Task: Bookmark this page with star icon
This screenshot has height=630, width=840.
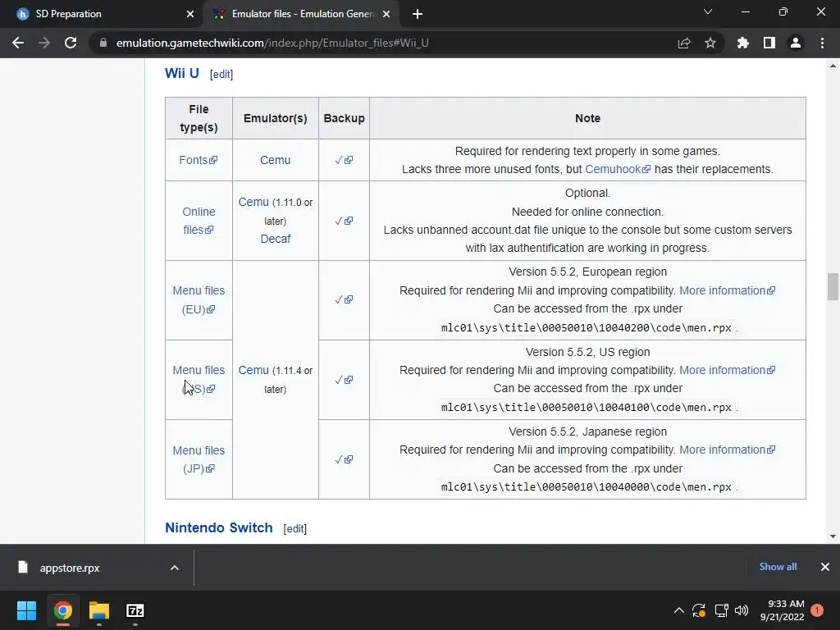Action: coord(710,43)
